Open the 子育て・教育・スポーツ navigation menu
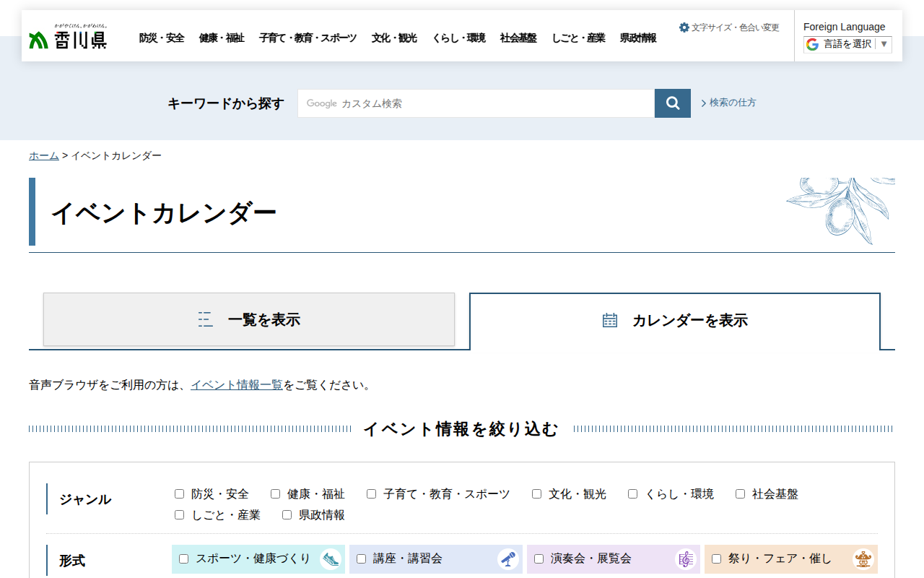Image resolution: width=924 pixels, height=578 pixels. point(308,38)
